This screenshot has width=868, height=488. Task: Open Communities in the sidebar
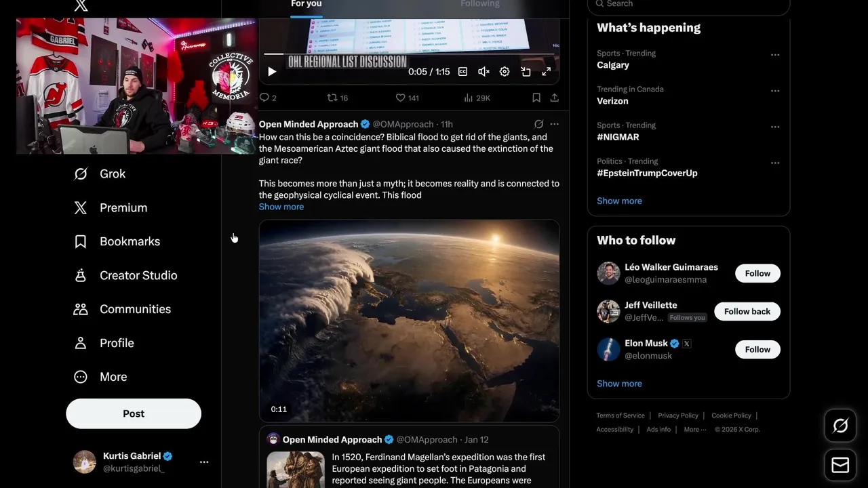click(x=122, y=309)
